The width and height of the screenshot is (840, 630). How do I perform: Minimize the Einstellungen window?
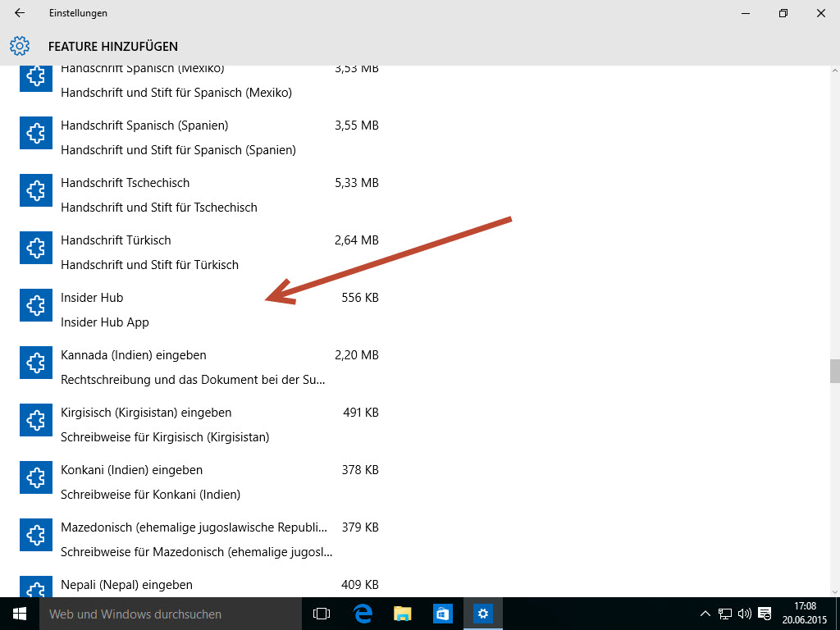pos(745,13)
